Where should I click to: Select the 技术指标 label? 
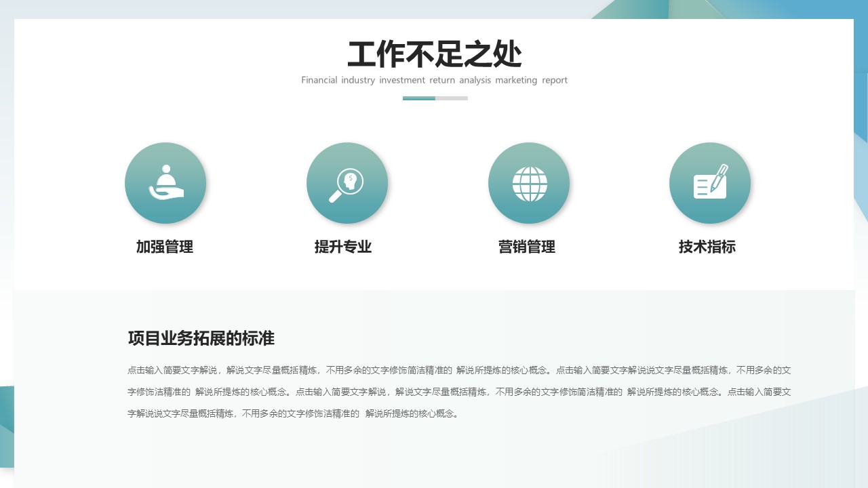pyautogui.click(x=707, y=247)
